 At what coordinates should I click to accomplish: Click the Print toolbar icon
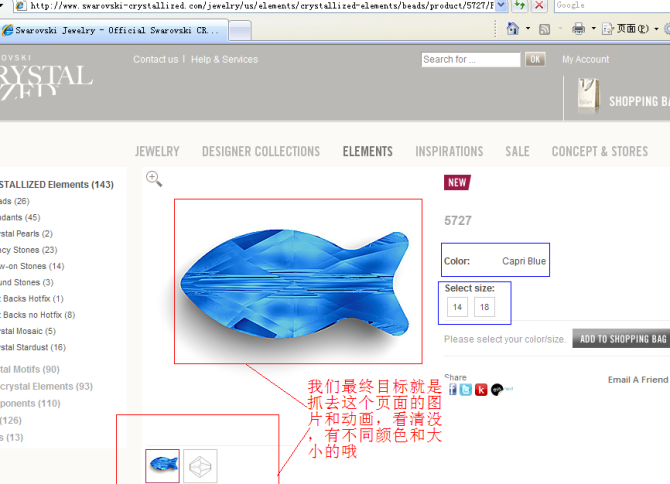[x=579, y=29]
